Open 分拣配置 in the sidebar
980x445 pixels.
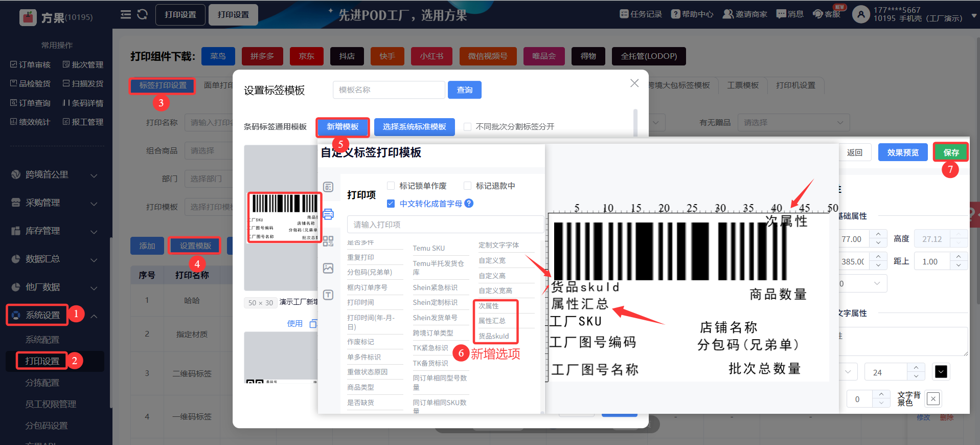click(x=42, y=383)
